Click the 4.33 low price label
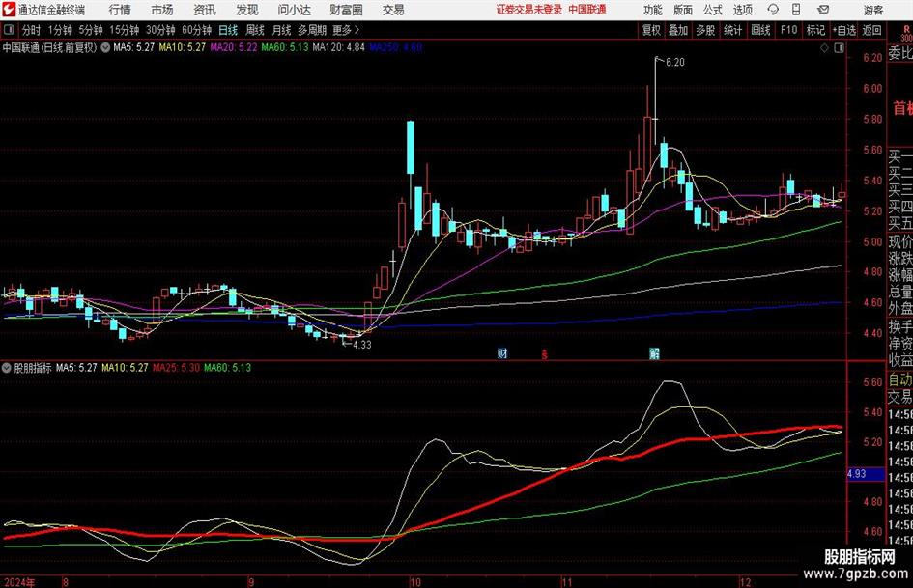913x588 pixels. (361, 345)
